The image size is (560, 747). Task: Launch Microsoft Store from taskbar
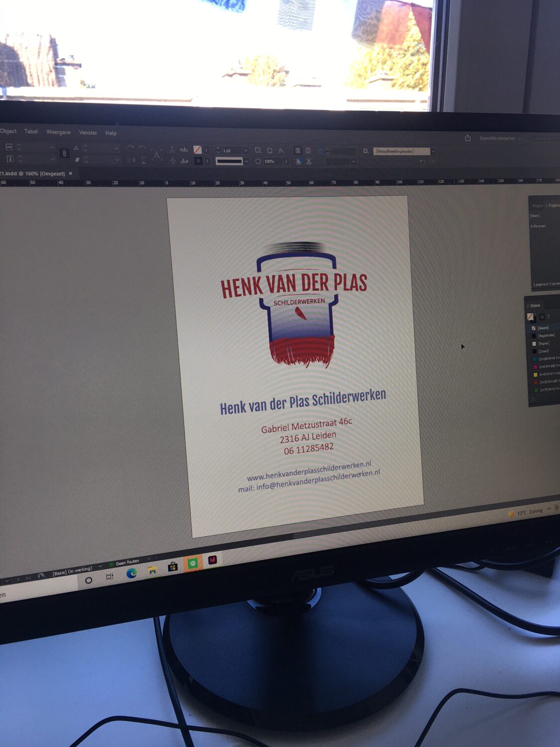pos(173,567)
